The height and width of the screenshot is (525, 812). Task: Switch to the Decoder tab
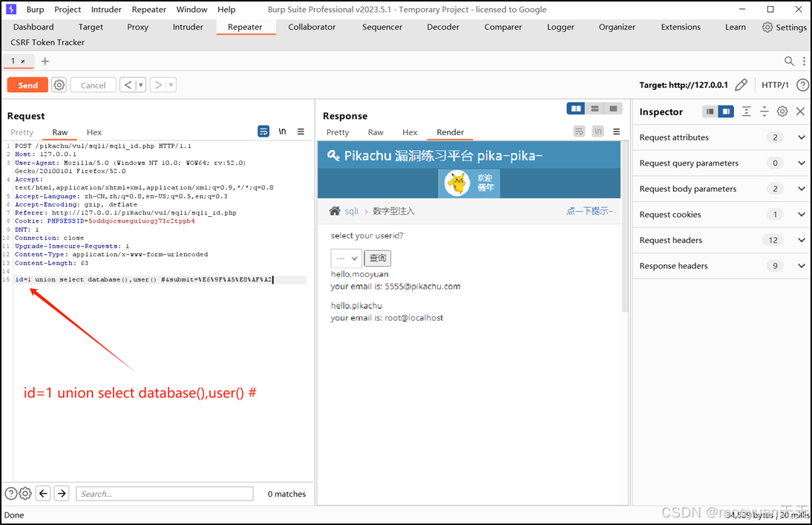[443, 27]
